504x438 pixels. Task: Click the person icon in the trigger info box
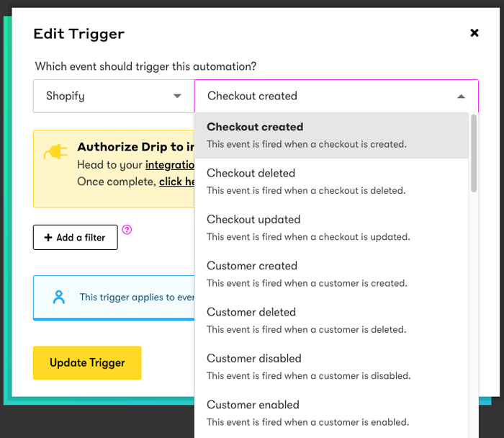tap(59, 297)
